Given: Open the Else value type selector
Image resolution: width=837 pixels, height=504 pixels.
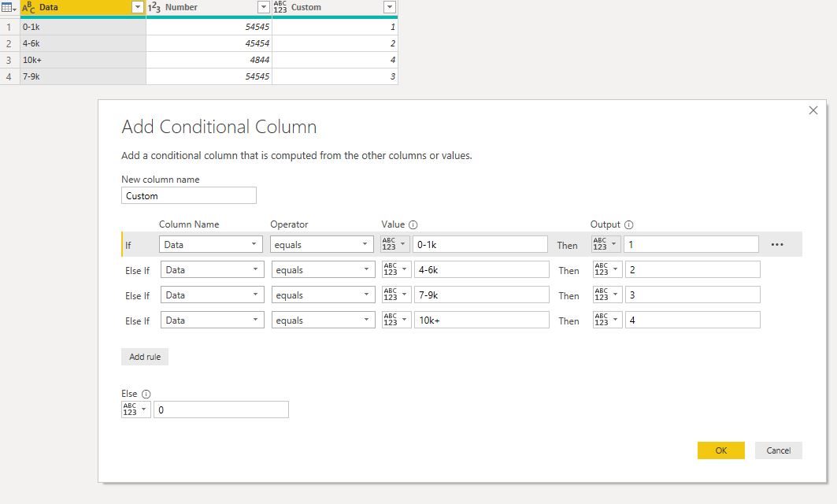Looking at the screenshot, I should [135, 409].
